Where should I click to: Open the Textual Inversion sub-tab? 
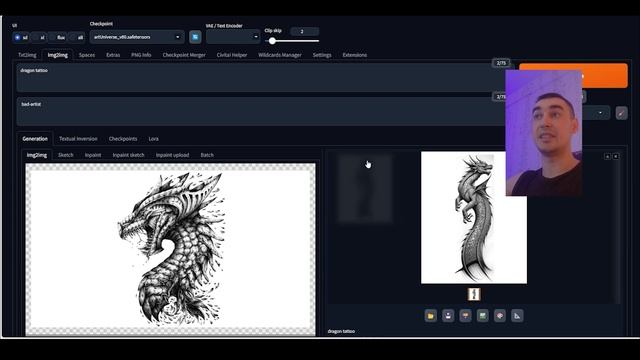(x=78, y=139)
